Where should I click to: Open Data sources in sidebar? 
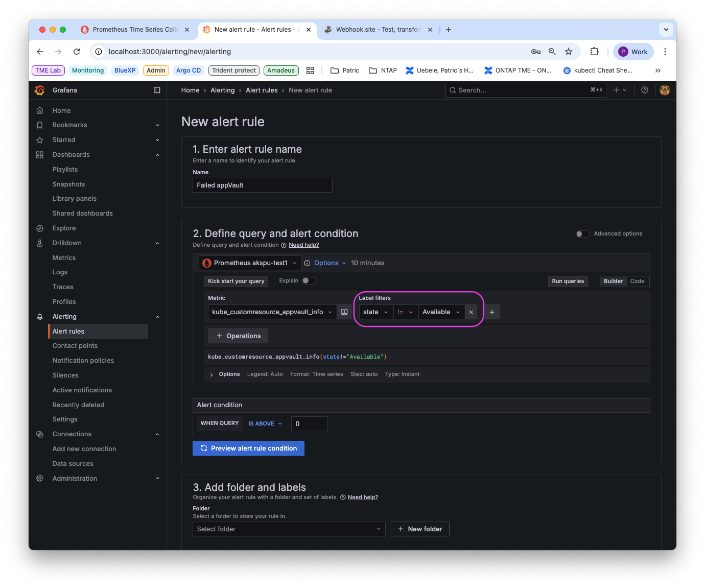pos(73,464)
